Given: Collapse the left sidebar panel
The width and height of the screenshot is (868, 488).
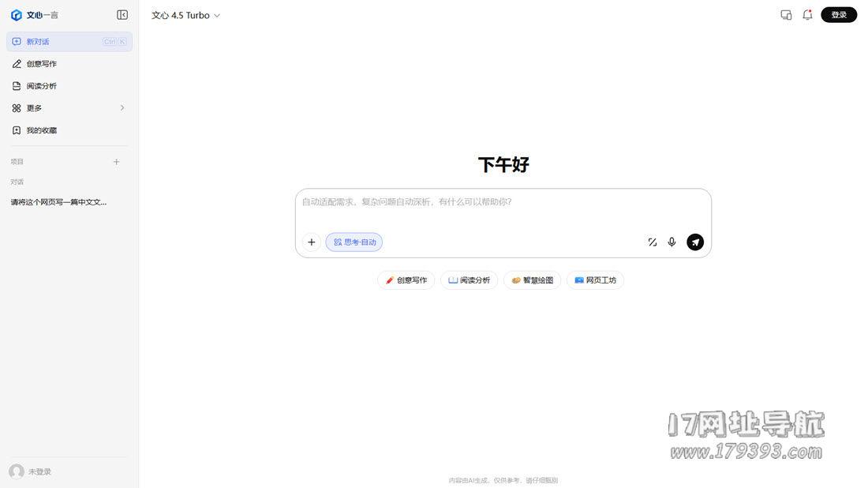Looking at the screenshot, I should tap(122, 15).
